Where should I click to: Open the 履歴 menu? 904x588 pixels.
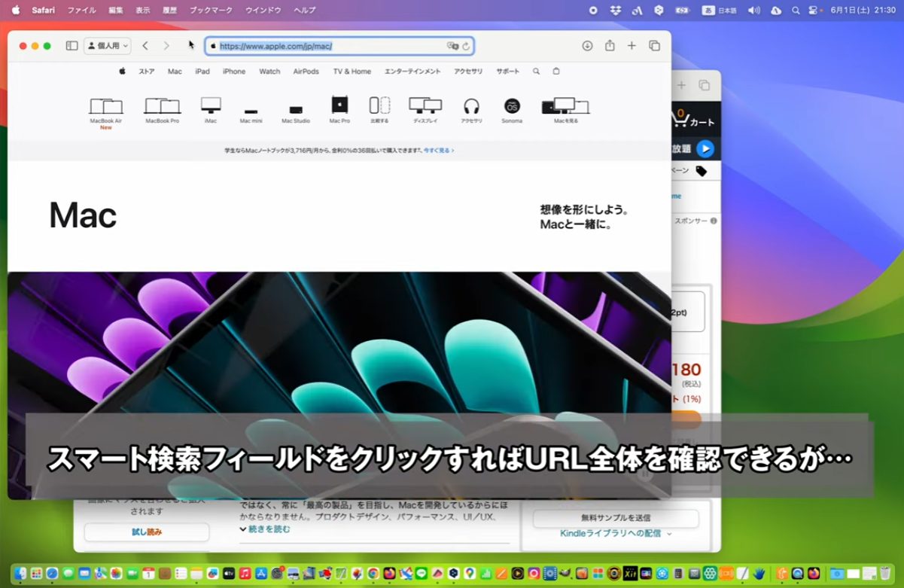pos(170,11)
